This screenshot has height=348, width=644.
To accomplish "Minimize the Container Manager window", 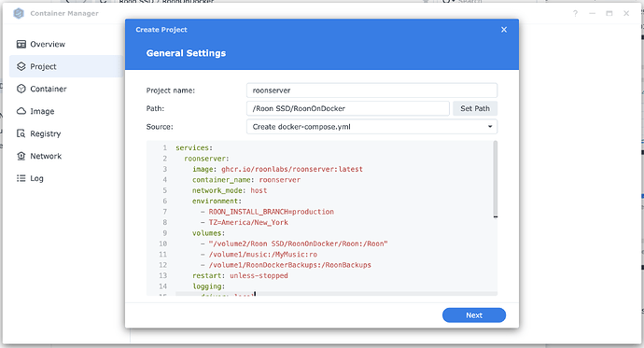I will 593,14.
